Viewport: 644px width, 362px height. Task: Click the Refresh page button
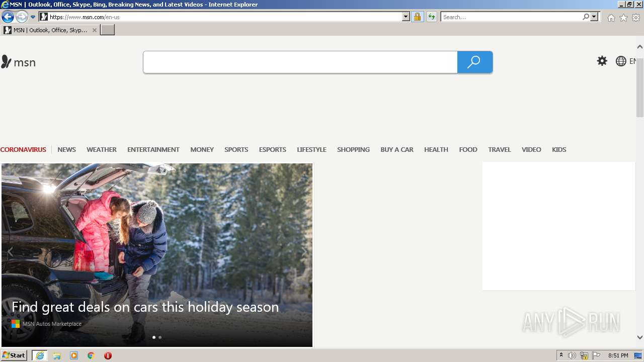coord(431,17)
